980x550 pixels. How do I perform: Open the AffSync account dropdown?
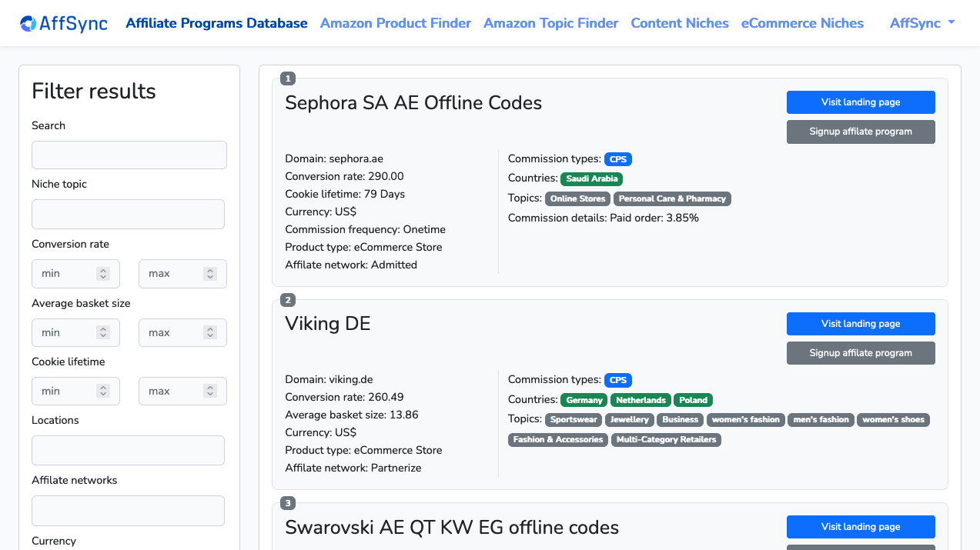pos(921,23)
